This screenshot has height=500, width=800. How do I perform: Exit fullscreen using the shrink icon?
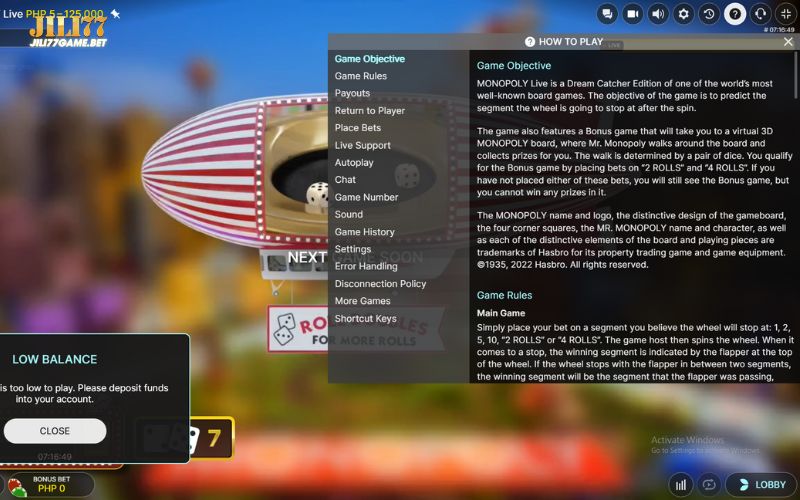(x=786, y=14)
